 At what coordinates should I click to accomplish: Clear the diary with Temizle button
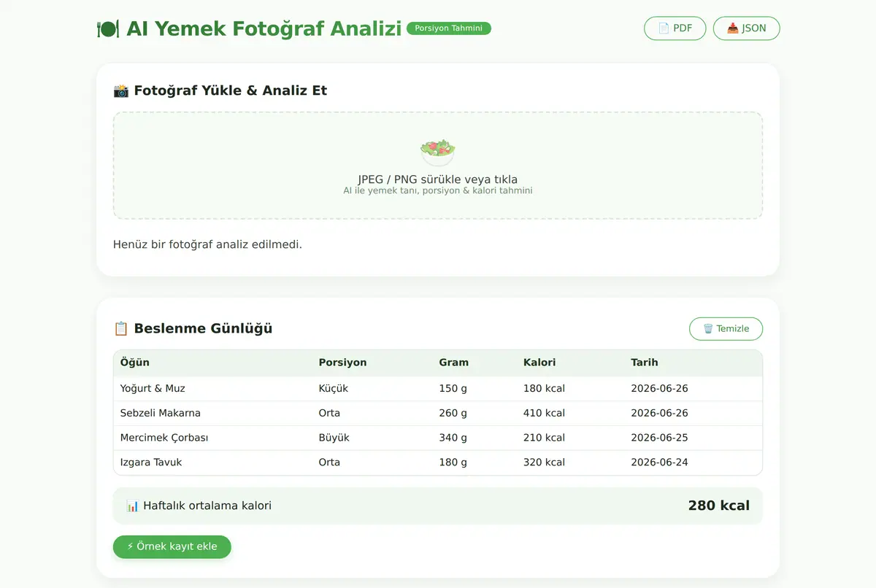pos(726,329)
